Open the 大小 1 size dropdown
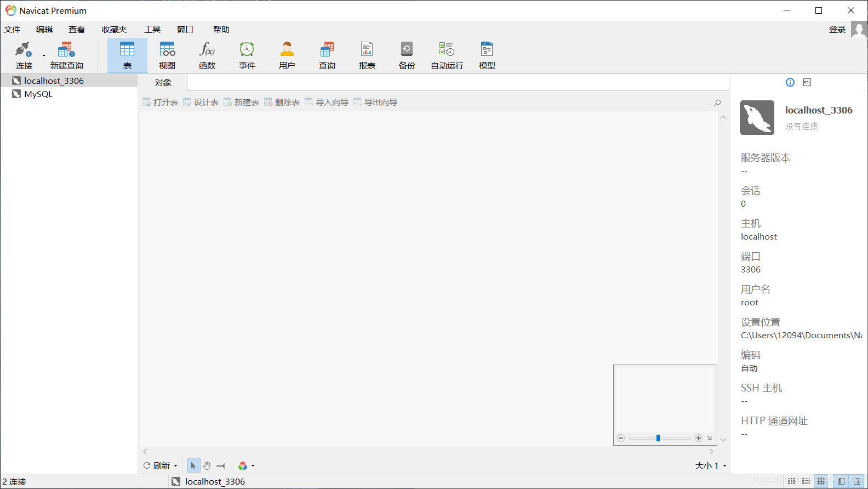Image resolution: width=868 pixels, height=489 pixels. pos(711,465)
